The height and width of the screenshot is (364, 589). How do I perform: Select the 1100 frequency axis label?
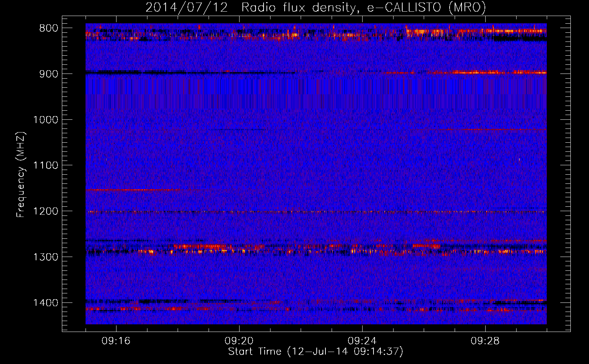(46, 166)
